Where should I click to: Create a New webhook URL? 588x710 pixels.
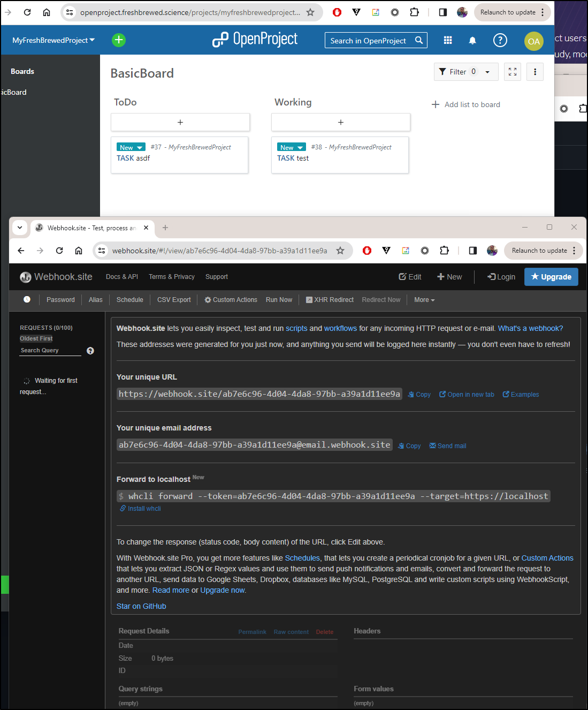coord(449,277)
